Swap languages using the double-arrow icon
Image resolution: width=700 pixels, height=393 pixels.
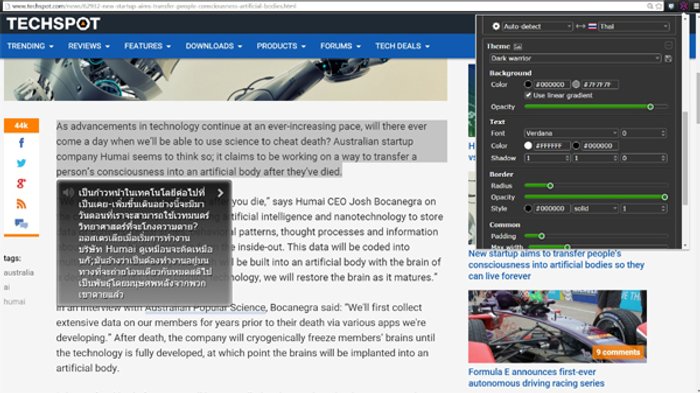(x=580, y=26)
